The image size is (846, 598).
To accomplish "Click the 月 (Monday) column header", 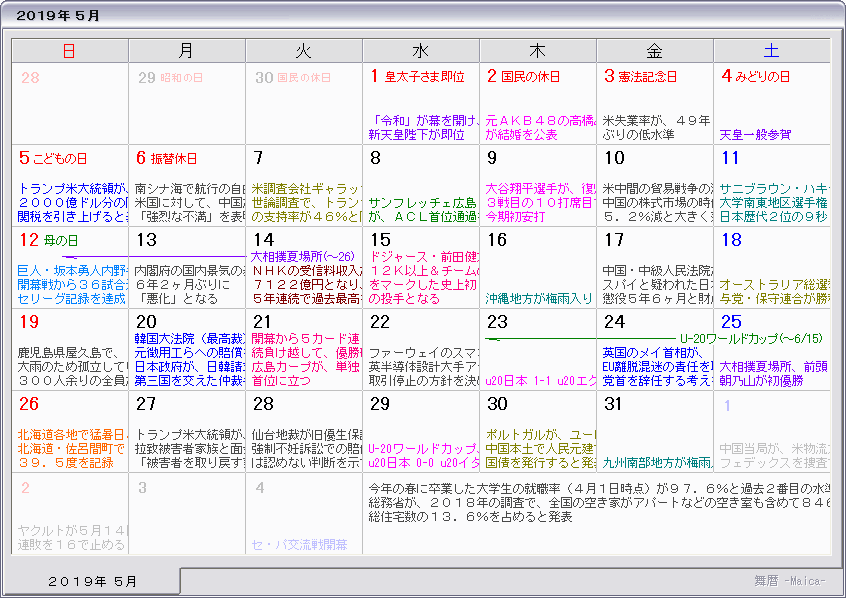I will (x=186, y=51).
